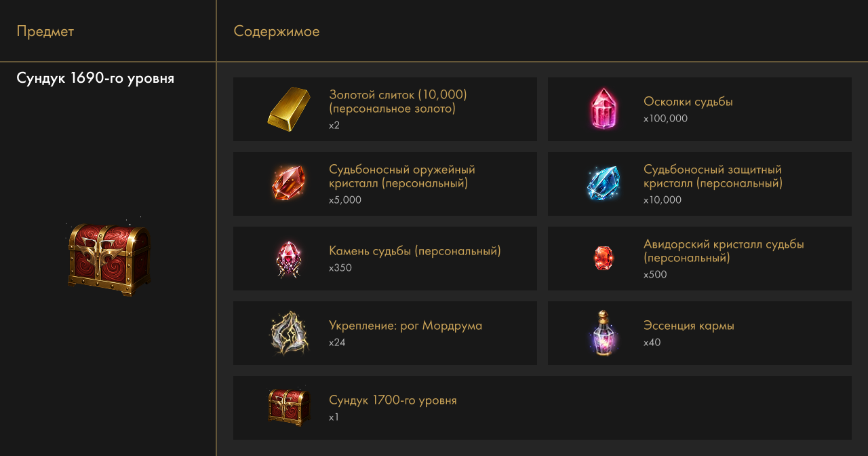Click the gold ingot icon
Viewport: 868px width, 456px height.
pos(289,109)
